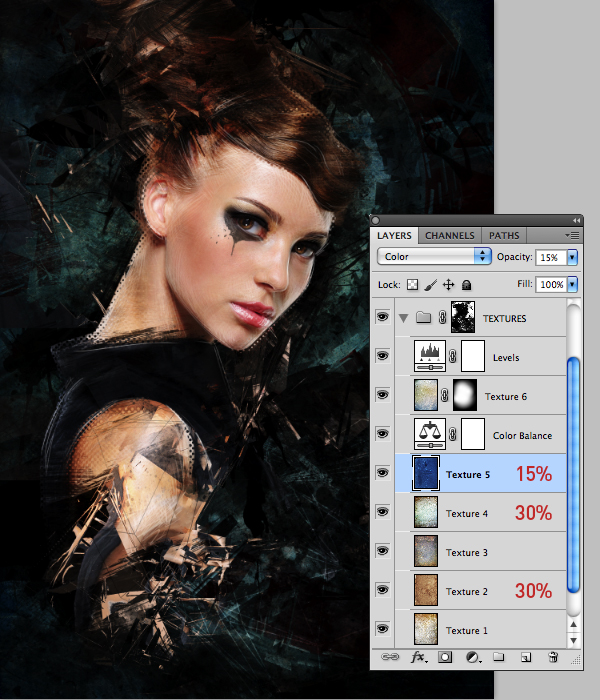Select the Texture 1 layer
The image size is (600, 700).
[x=480, y=629]
